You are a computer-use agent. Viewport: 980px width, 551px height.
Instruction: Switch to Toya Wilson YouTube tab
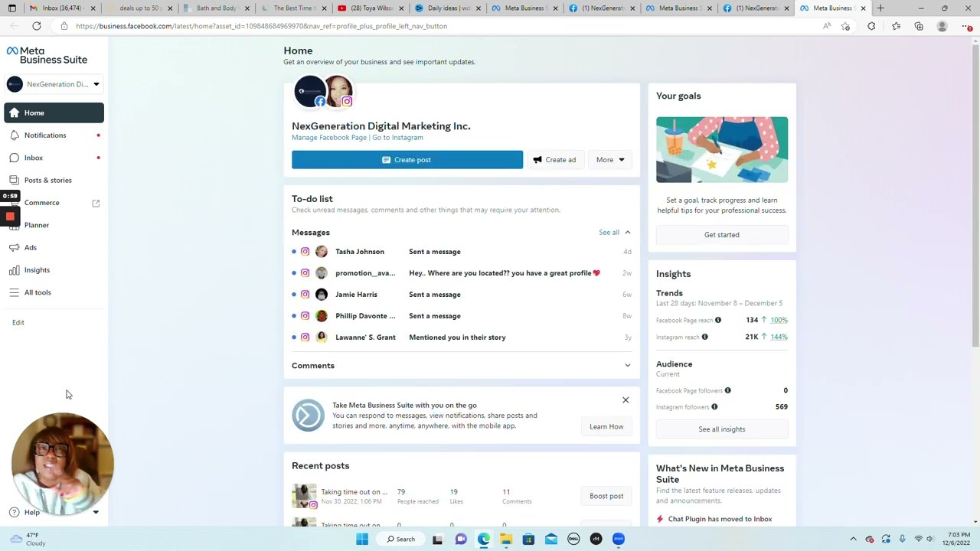(x=370, y=8)
